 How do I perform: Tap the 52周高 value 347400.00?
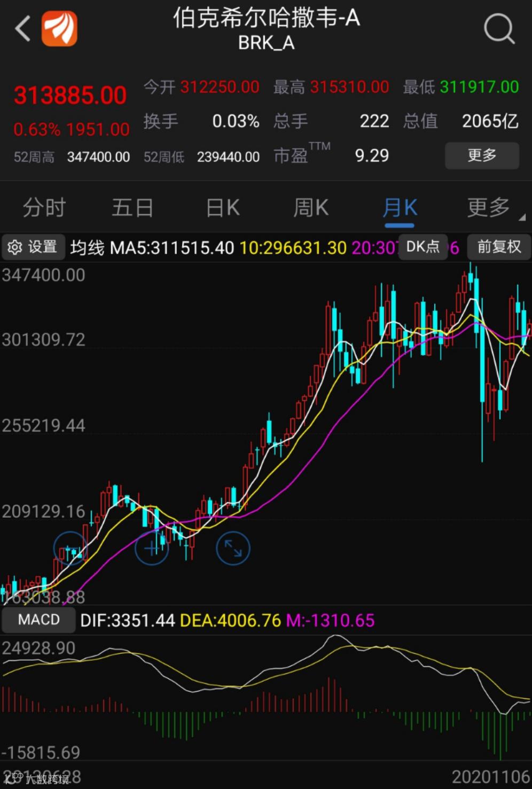[98, 157]
